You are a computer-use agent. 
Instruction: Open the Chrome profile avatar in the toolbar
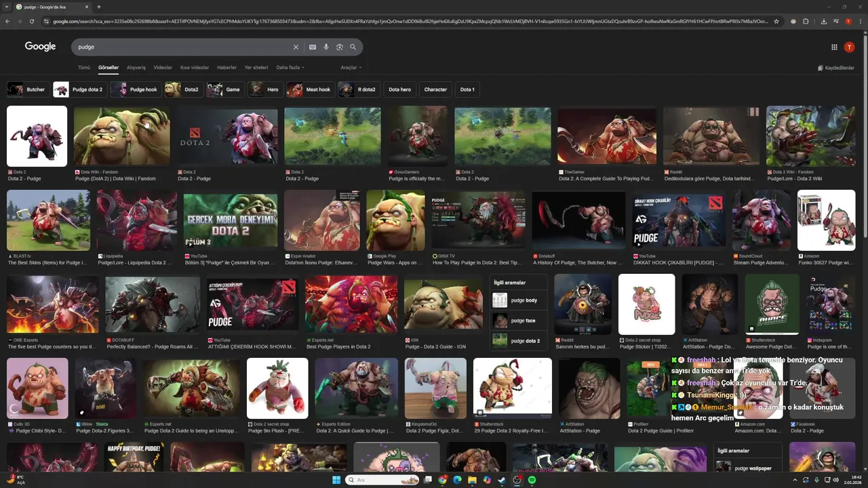848,21
